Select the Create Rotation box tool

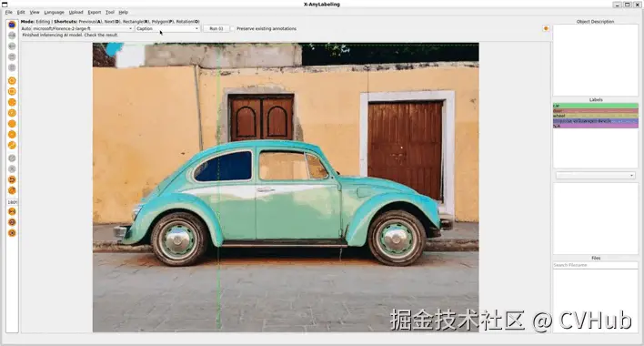(12, 102)
